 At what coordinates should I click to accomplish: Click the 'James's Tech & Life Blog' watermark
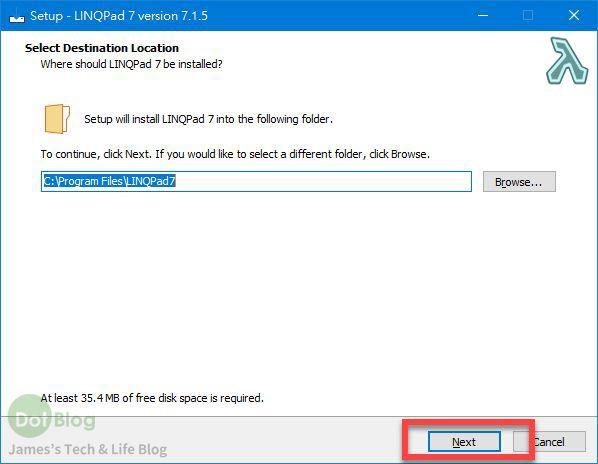point(88,450)
